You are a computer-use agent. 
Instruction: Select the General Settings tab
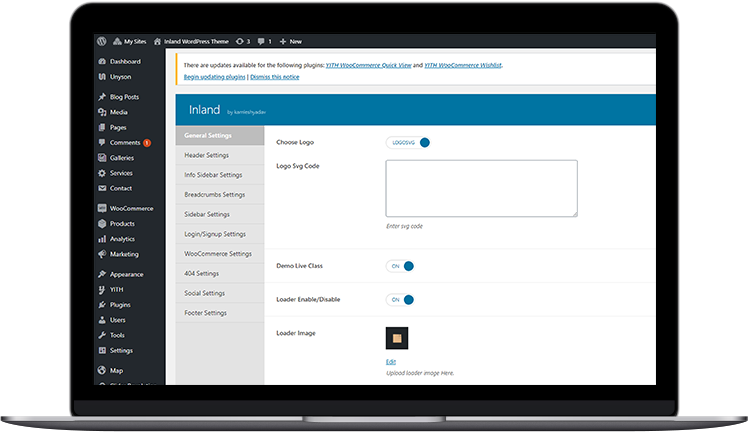tap(220, 135)
